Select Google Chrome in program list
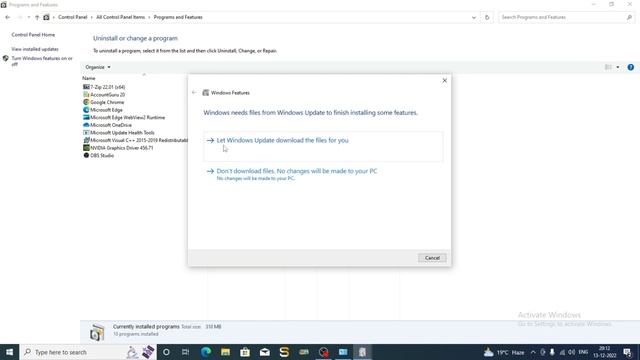The image size is (640, 360). (x=107, y=102)
